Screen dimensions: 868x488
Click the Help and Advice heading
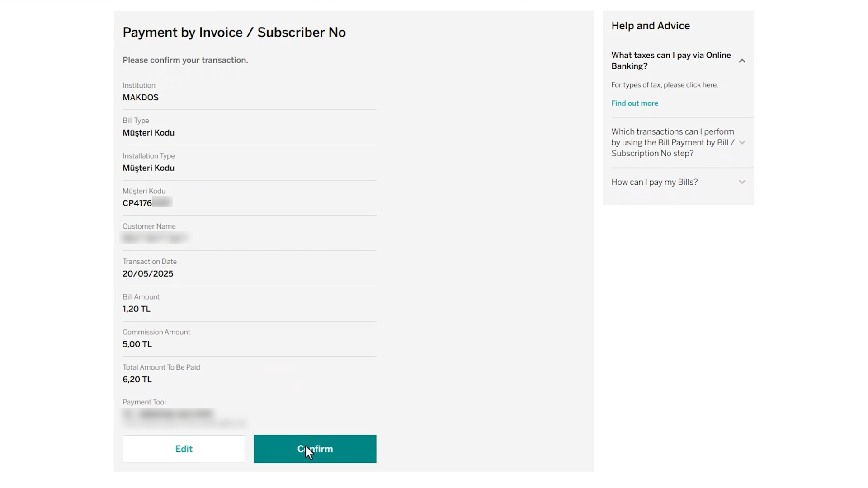point(651,26)
